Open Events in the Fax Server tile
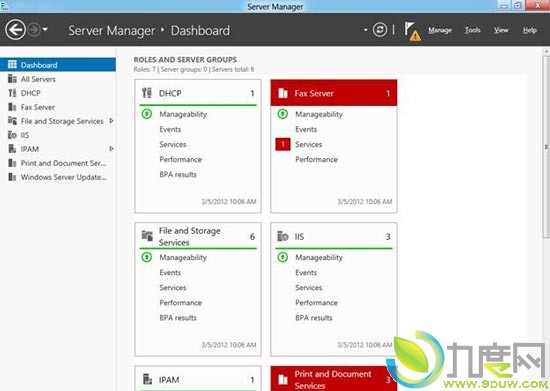This screenshot has height=391, width=550. point(306,129)
